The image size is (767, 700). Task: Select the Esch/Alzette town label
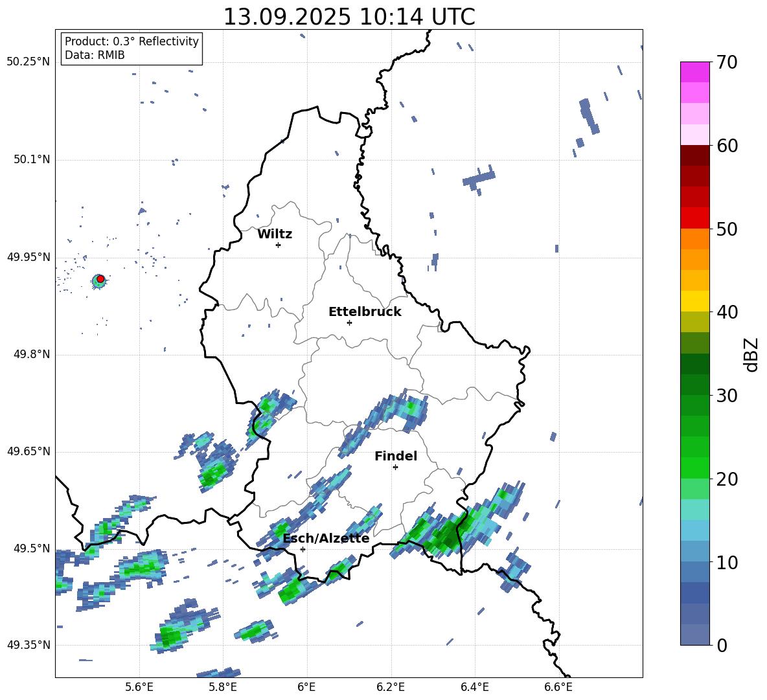(326, 538)
